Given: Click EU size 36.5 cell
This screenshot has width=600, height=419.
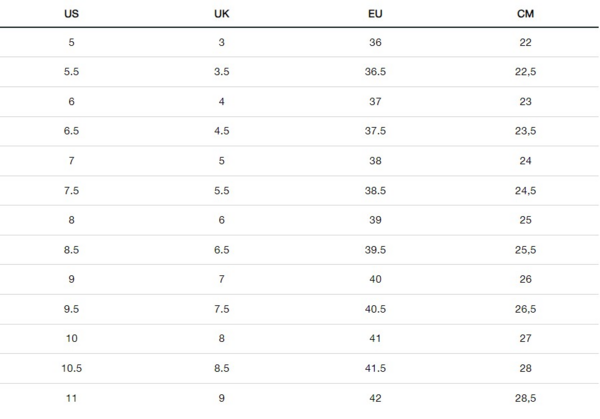Looking at the screenshot, I should 375,72.
